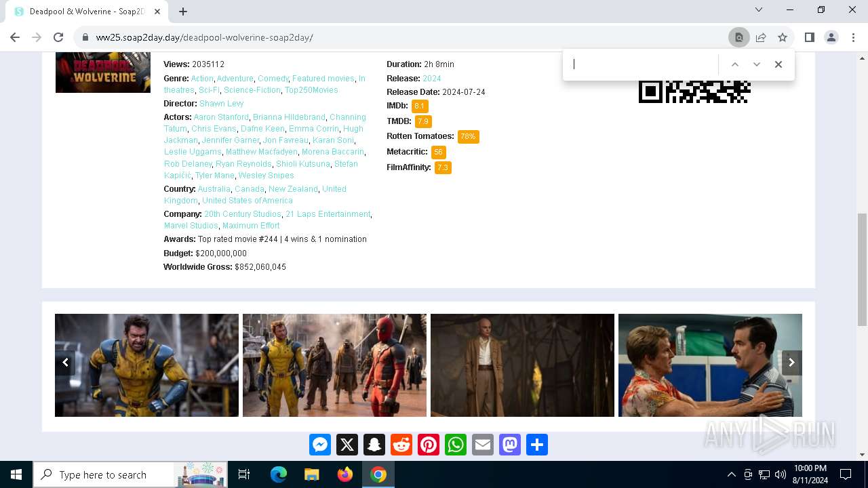868x488 pixels.
Task: Launch Firefox from taskbar
Action: point(345,474)
